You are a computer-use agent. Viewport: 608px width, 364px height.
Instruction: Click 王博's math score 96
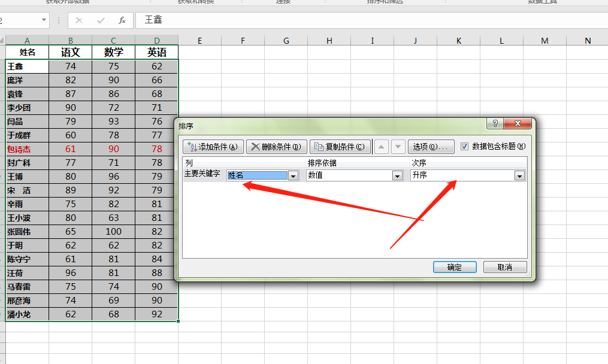114,177
